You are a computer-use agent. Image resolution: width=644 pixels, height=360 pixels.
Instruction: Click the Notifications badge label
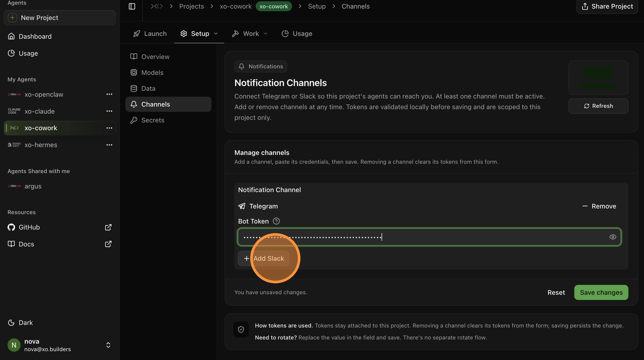pos(261,66)
